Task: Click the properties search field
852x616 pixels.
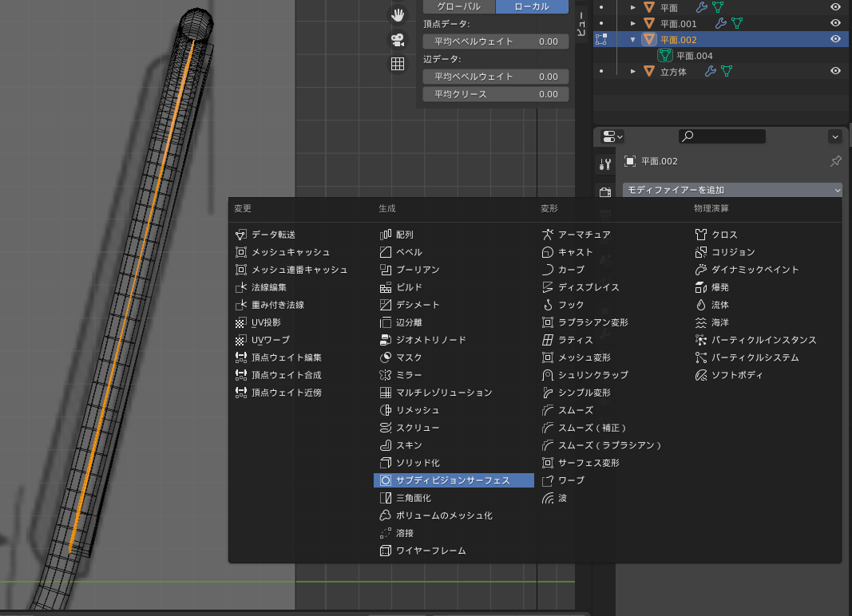Action: [x=722, y=136]
